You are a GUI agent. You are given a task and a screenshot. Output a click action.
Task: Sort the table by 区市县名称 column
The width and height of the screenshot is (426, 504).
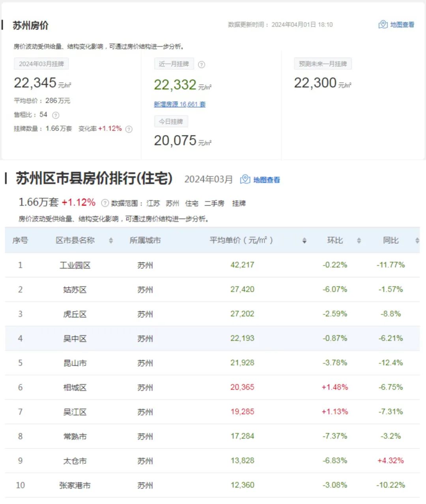coord(111,241)
